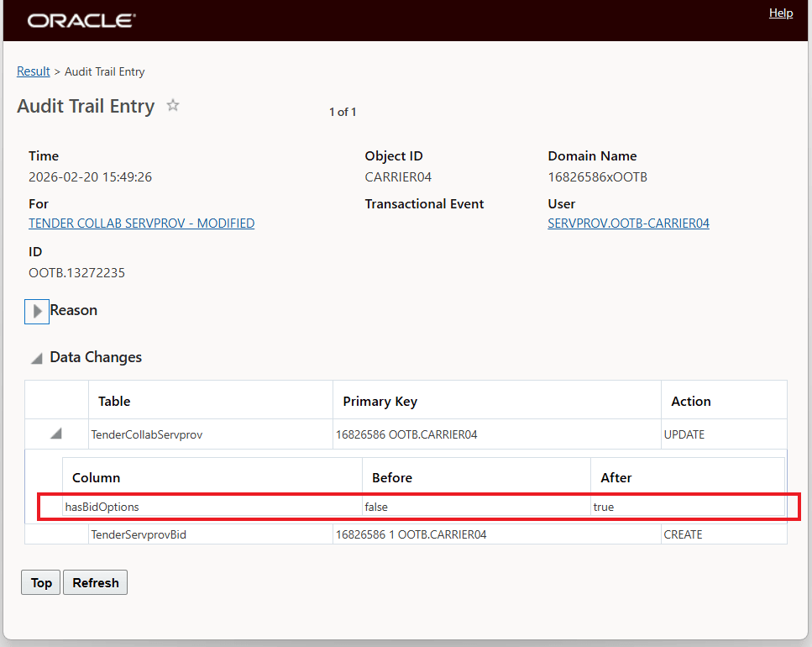Collapse the Data Changes section

[x=36, y=358]
